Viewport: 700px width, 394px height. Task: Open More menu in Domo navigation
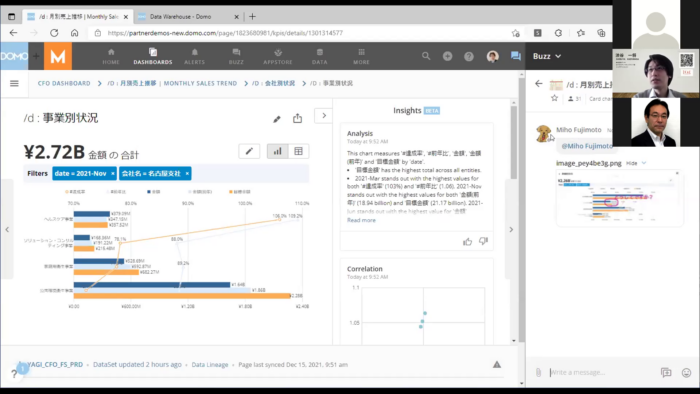361,57
